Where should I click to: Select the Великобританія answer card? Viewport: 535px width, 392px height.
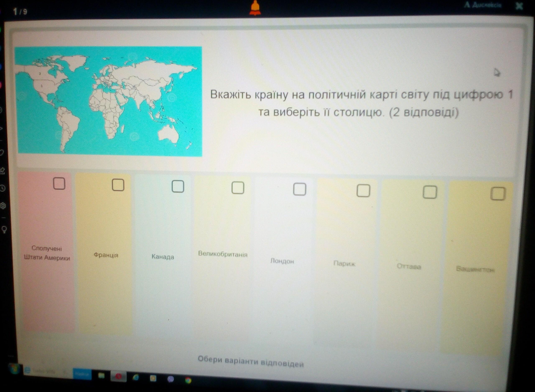[x=223, y=254]
